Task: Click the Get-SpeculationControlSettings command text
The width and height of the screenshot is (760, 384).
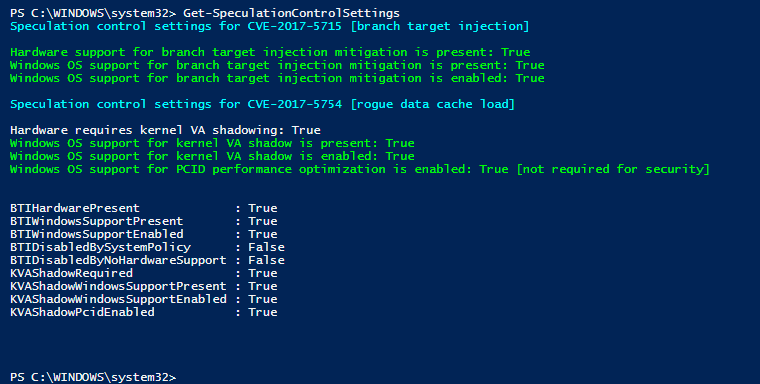Action: click(x=291, y=13)
